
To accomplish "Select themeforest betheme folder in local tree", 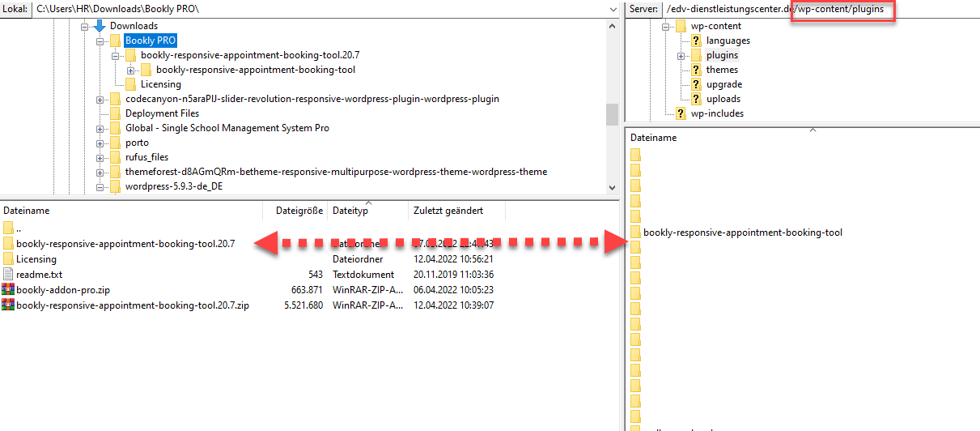I will click(x=336, y=172).
